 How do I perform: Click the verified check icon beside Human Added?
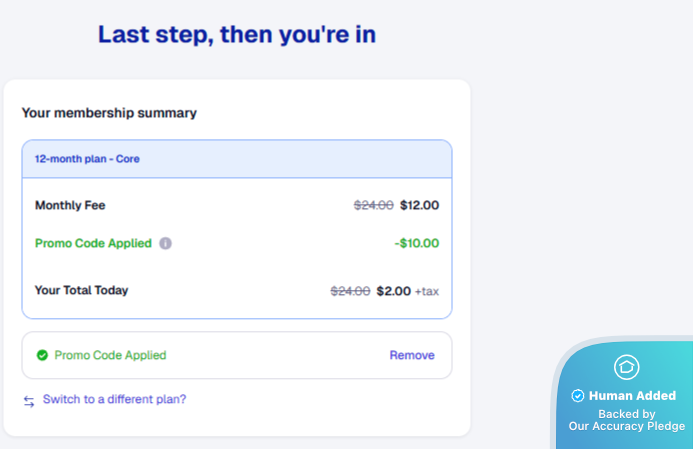[577, 396]
